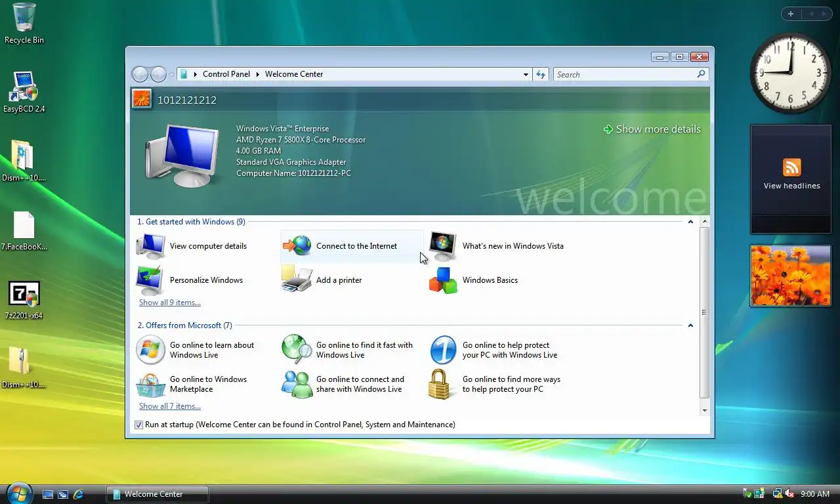Select the 7z2201-x64 desktop icon

pyautogui.click(x=24, y=300)
